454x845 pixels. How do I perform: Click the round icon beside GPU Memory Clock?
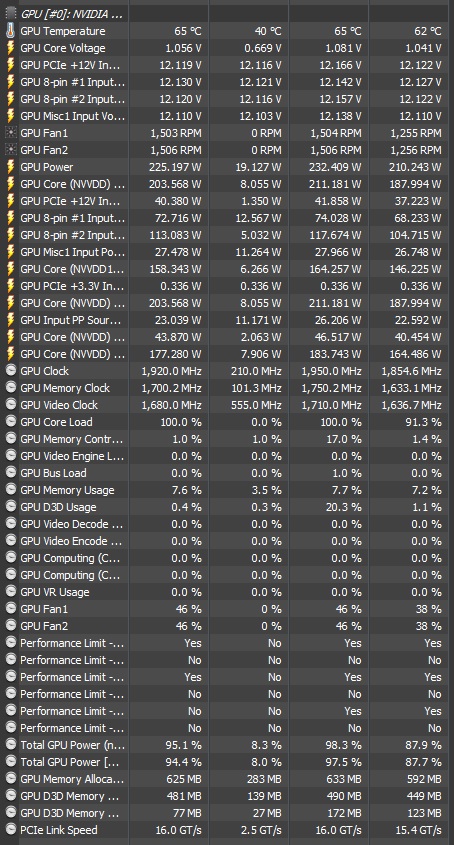pos(11,388)
